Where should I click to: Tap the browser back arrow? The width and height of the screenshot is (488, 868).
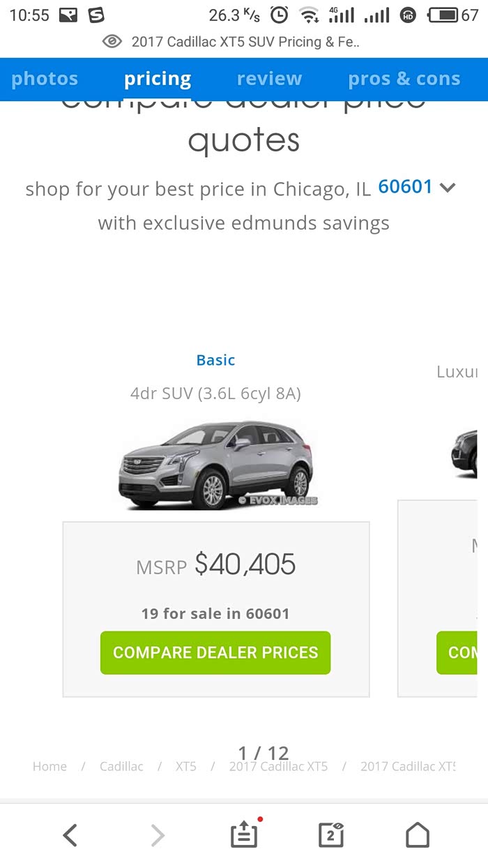pyautogui.click(x=70, y=835)
